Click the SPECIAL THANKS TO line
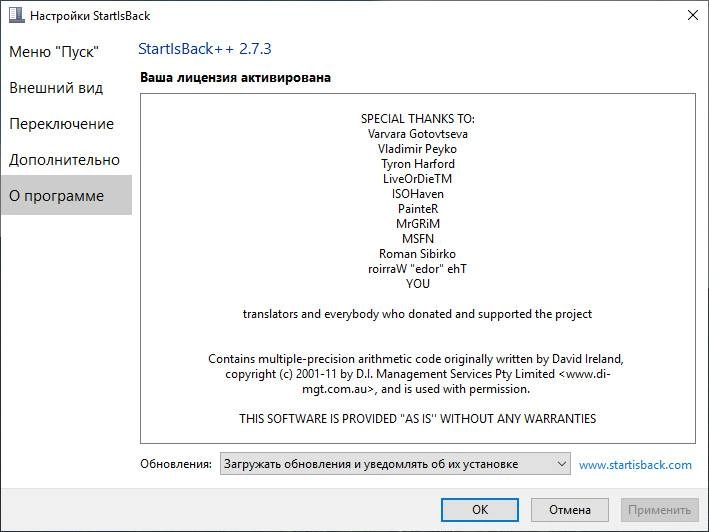 [x=418, y=119]
